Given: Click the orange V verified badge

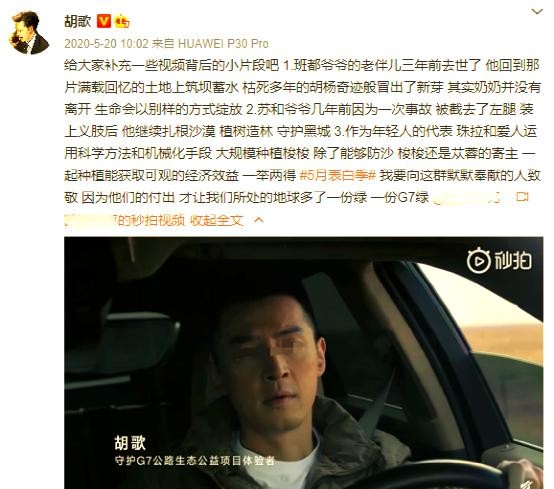Looking at the screenshot, I should [x=104, y=21].
